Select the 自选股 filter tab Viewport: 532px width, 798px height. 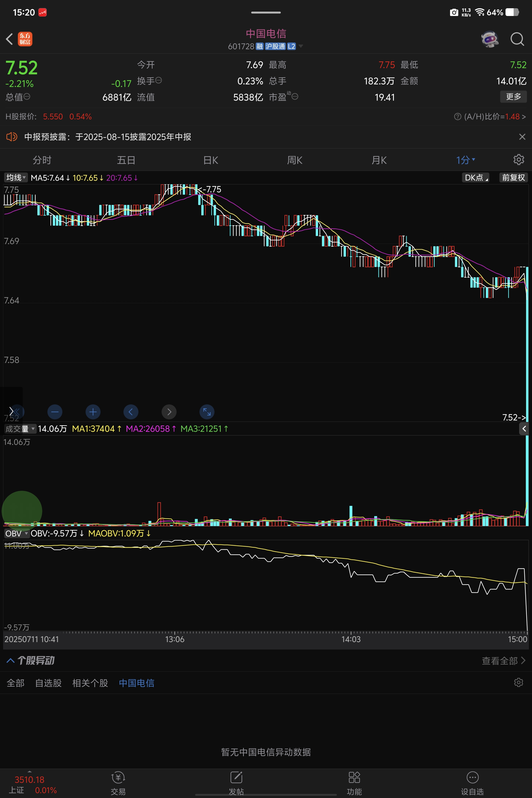48,683
